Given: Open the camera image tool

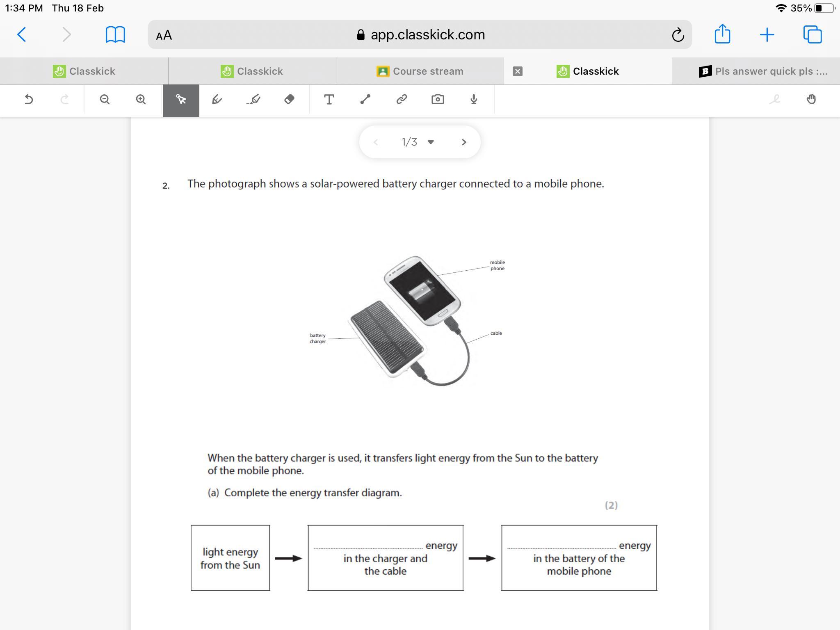Looking at the screenshot, I should (438, 100).
